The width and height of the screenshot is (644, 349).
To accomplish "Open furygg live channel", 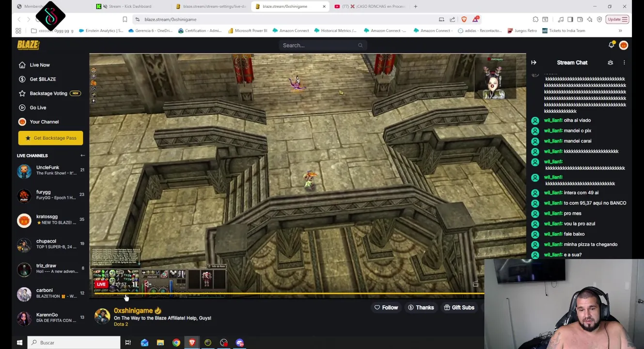I will pos(50,195).
